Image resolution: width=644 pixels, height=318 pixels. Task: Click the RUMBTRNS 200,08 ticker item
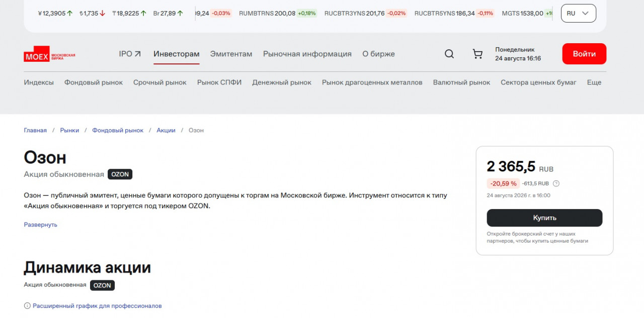[278, 14]
